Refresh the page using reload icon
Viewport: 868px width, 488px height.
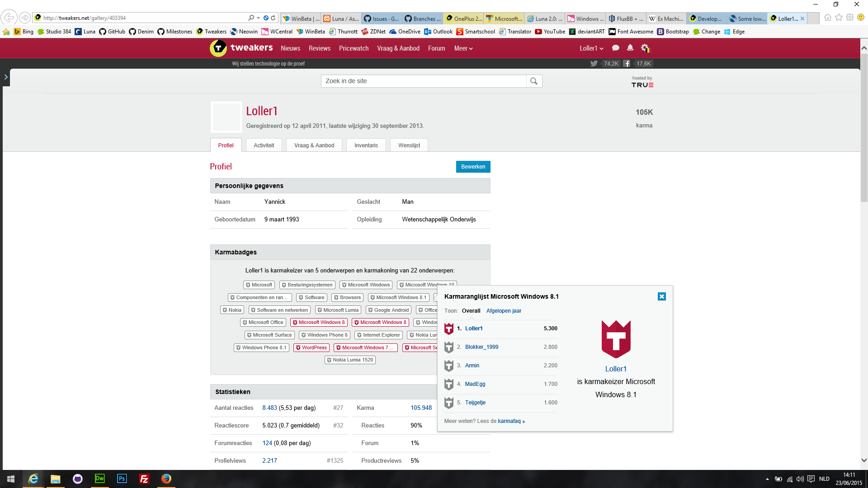pos(273,18)
